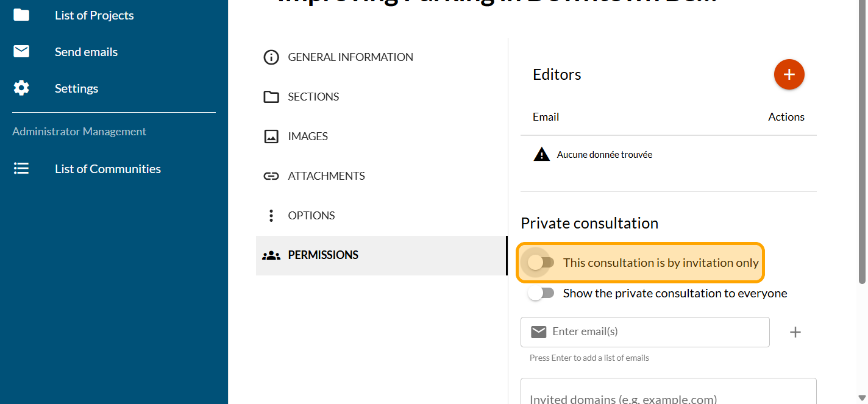Image resolution: width=868 pixels, height=404 pixels.
Task: Click the Sections folder icon
Action: tap(271, 97)
